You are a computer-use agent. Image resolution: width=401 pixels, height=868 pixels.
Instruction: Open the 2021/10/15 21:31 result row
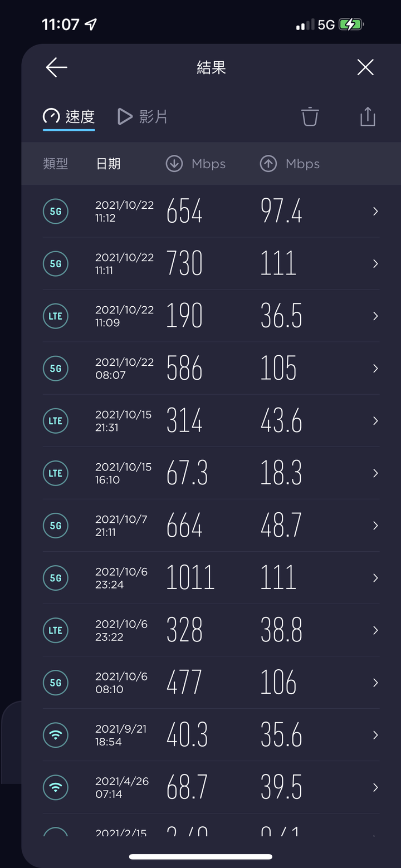211,421
